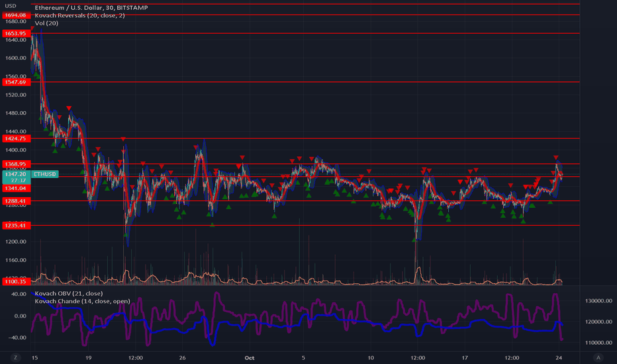This screenshot has width=617, height=364.
Task: Click the 130000.00 OBV scale value
Action: (x=598, y=300)
